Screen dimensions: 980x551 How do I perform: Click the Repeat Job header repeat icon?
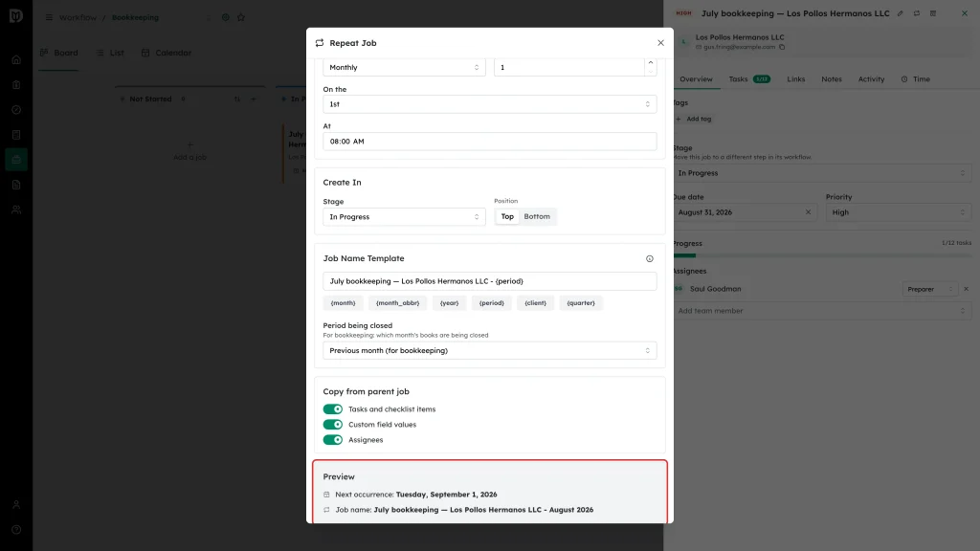[320, 43]
